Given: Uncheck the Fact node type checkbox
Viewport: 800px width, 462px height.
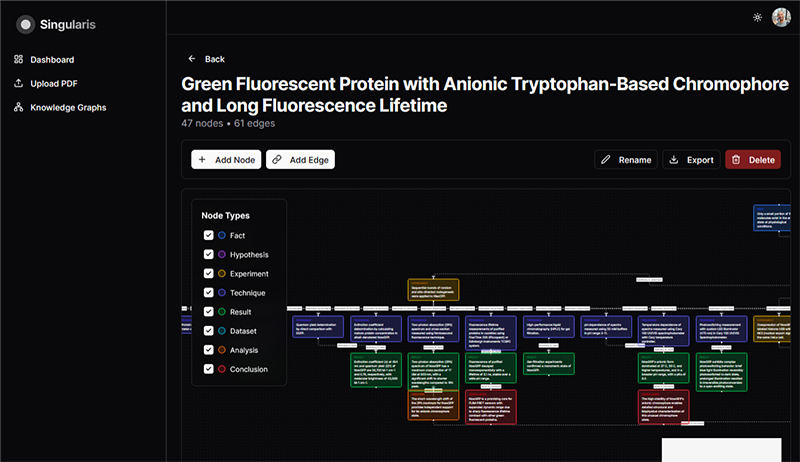Looking at the screenshot, I should click(209, 235).
